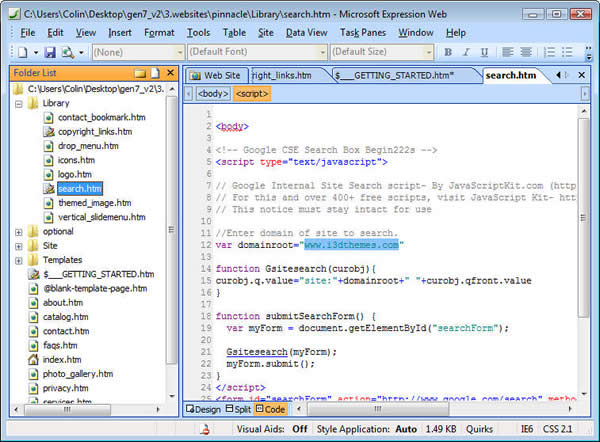Click Visual Aids status bar entry

pos(272,429)
